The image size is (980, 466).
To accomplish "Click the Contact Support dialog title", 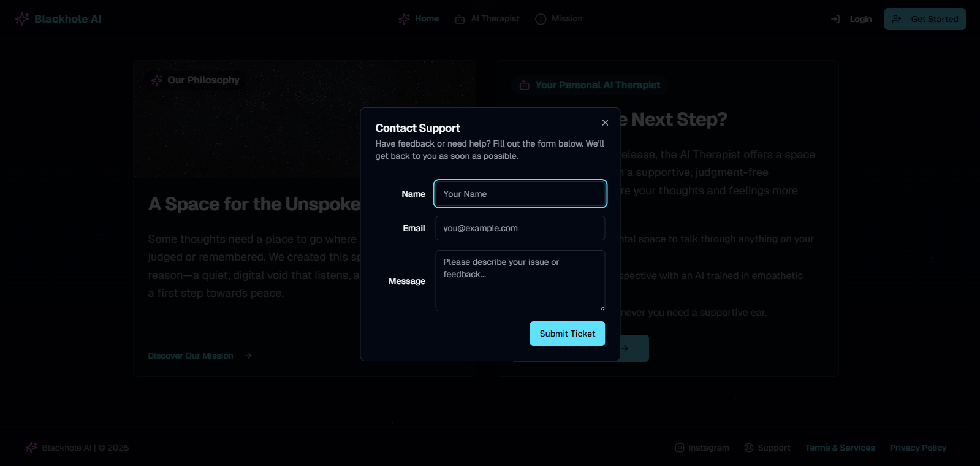I will (x=417, y=128).
